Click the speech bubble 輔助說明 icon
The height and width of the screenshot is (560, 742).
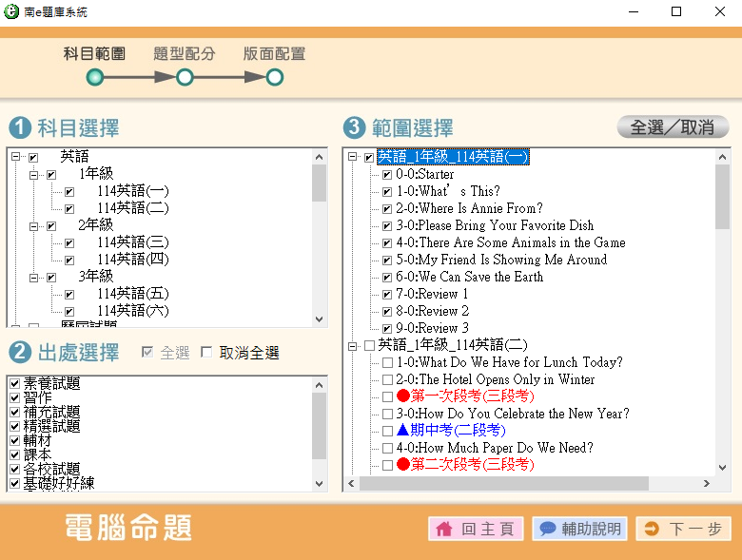click(547, 529)
